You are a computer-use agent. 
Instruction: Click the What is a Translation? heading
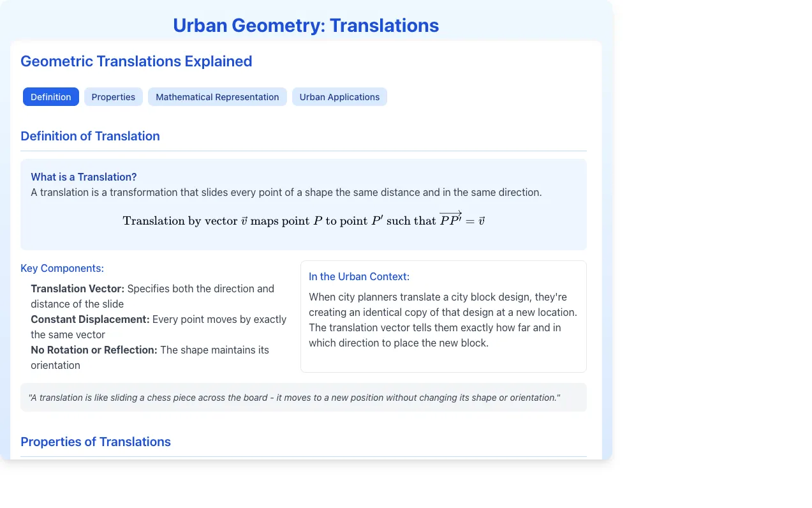[x=84, y=177]
